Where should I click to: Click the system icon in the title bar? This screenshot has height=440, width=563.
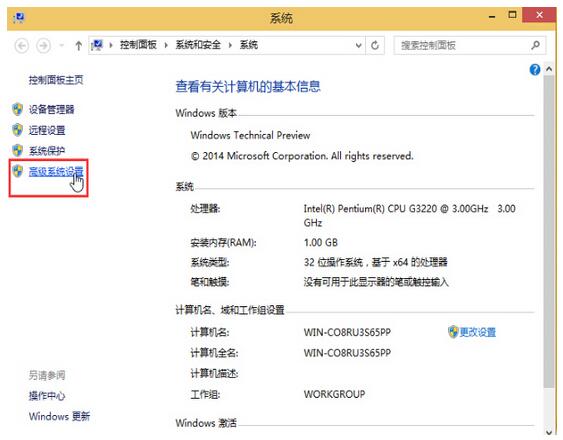19,18
